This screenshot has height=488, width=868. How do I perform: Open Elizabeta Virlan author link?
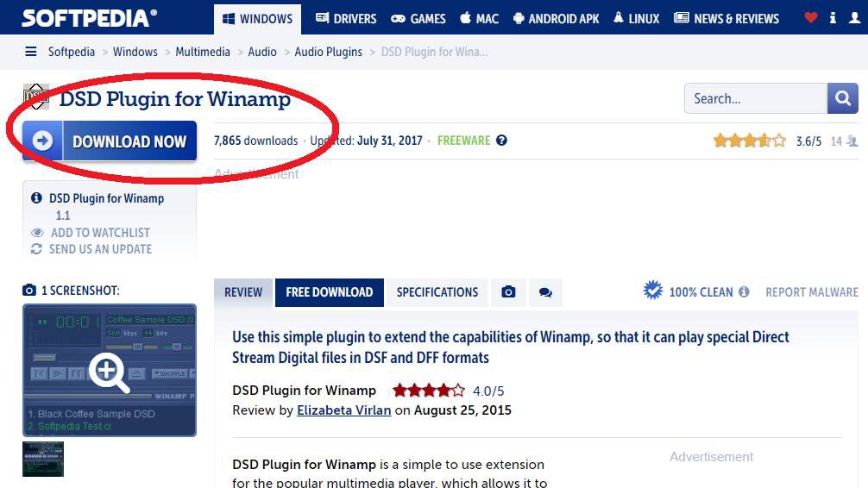(x=343, y=410)
